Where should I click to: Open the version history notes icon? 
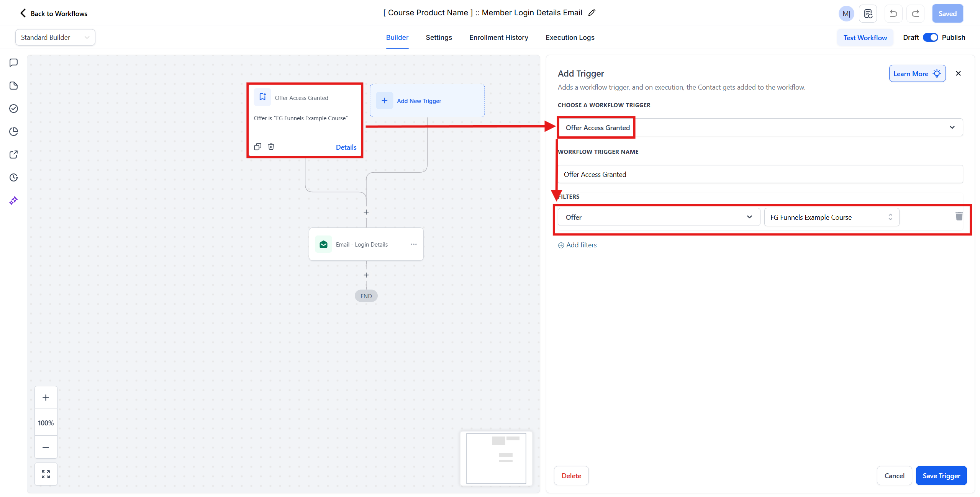click(868, 14)
